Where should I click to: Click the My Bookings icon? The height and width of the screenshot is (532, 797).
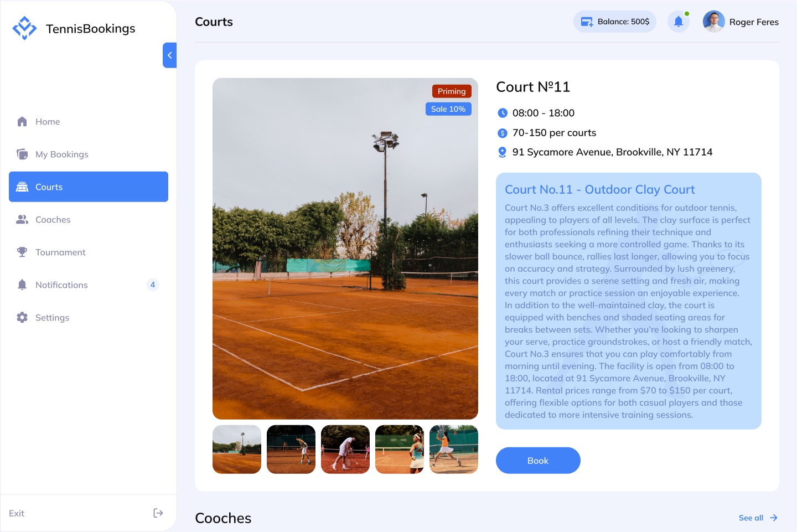[22, 154]
